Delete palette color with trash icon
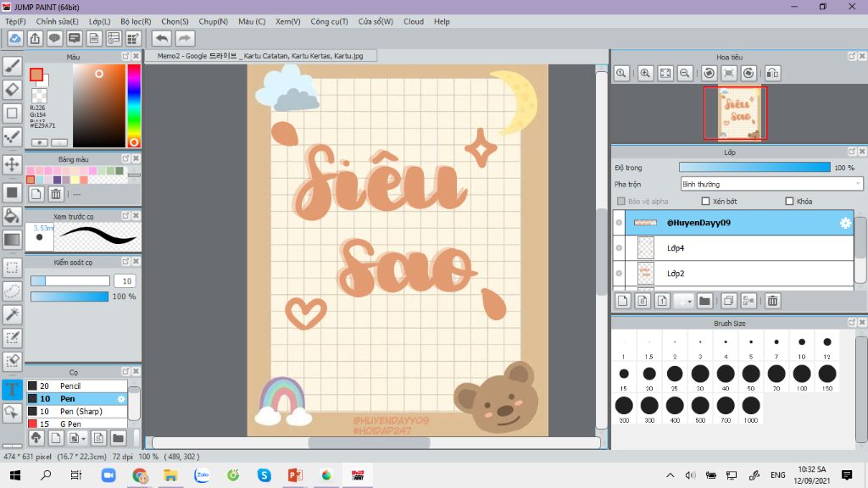868x488 pixels. coord(56,194)
